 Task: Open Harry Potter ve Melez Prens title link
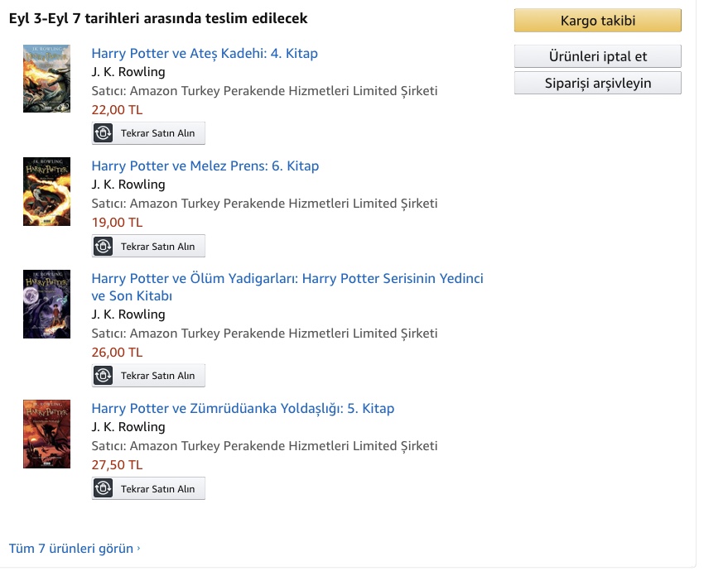(x=205, y=166)
